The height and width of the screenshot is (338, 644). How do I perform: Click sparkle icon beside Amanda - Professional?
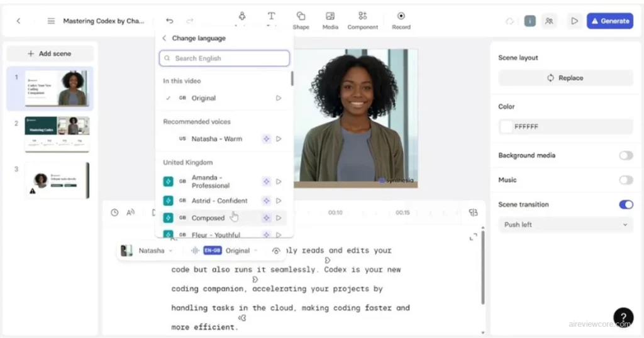pos(266,182)
